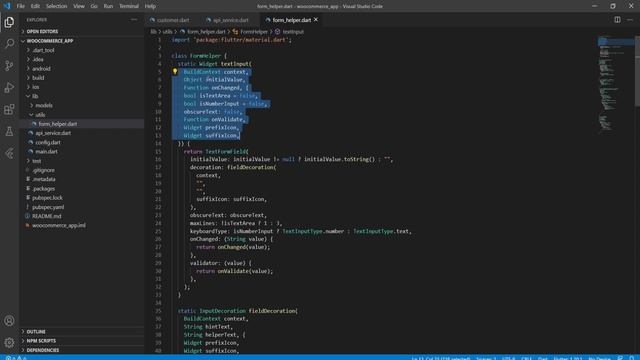Image resolution: width=640 pixels, height=360 pixels.
Task: Expand the OUTLINE section
Action: 82,332
